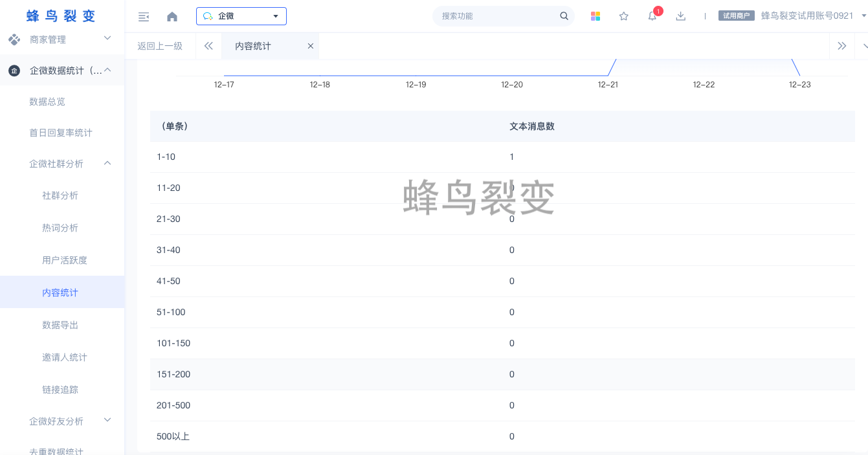Click 返回上一级 link
The width and height of the screenshot is (868, 455).
(x=160, y=46)
